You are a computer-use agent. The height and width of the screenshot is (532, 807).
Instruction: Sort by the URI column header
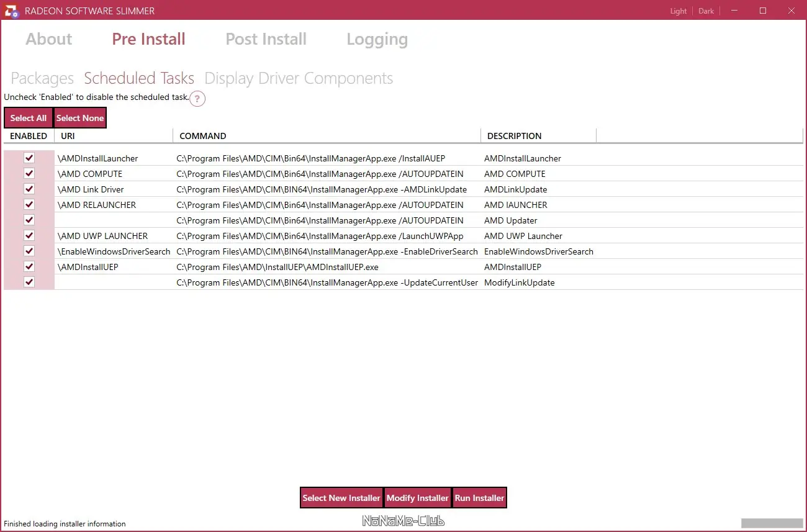[x=114, y=136]
